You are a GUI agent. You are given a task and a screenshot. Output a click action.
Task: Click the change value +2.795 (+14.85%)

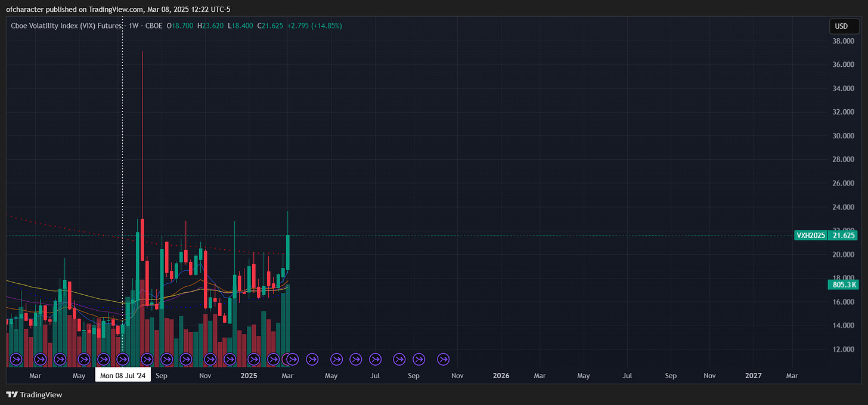(x=314, y=26)
